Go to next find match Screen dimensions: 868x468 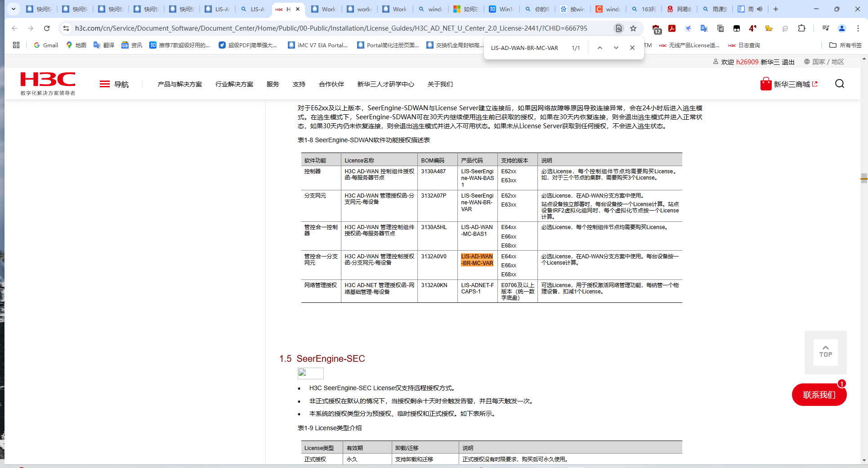point(616,48)
